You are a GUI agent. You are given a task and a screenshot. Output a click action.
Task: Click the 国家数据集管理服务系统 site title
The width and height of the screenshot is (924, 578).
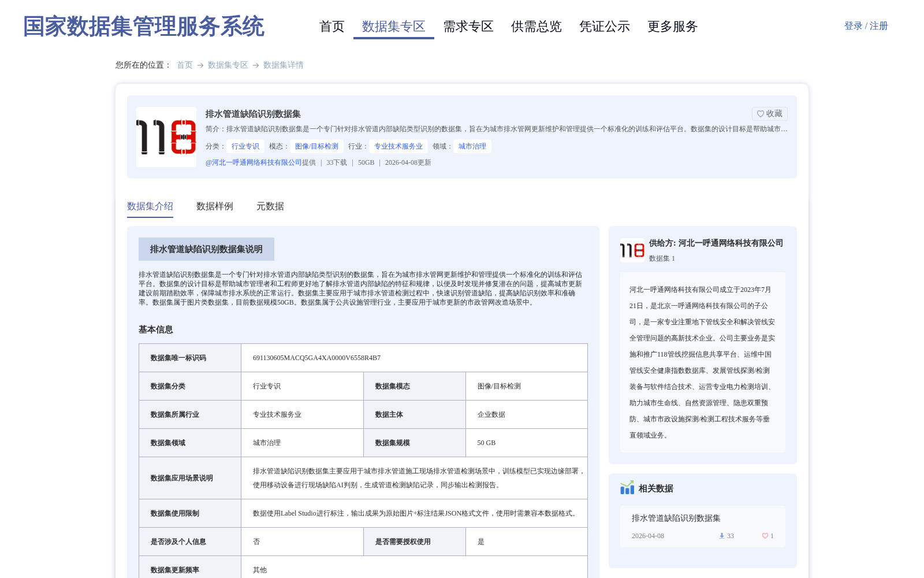[144, 27]
